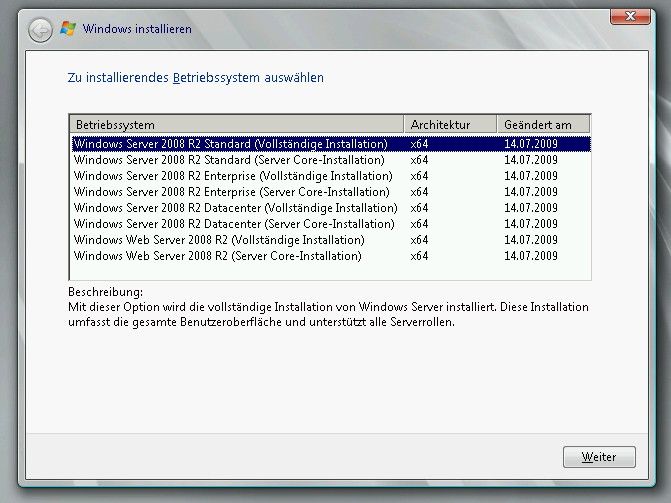Select Windows Server 2008 R2 Standard (Server Core-Installation)
Viewport: 671px width, 503px height.
coord(331,160)
